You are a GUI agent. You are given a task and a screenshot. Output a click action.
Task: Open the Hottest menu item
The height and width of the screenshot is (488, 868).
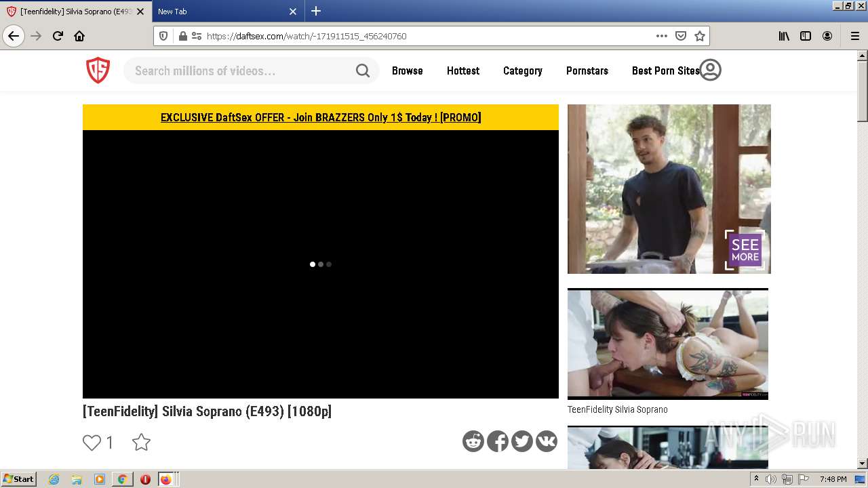click(x=463, y=70)
